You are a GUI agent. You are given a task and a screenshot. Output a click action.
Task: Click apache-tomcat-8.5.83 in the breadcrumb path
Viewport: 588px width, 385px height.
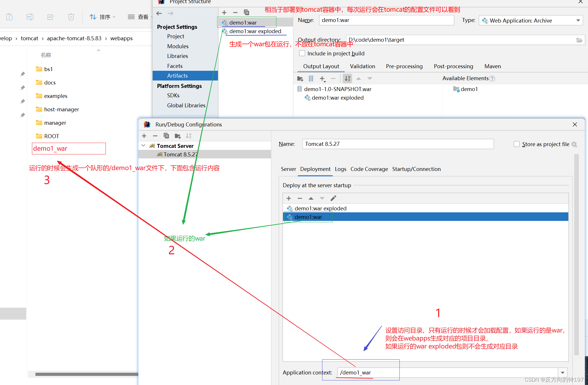point(74,38)
